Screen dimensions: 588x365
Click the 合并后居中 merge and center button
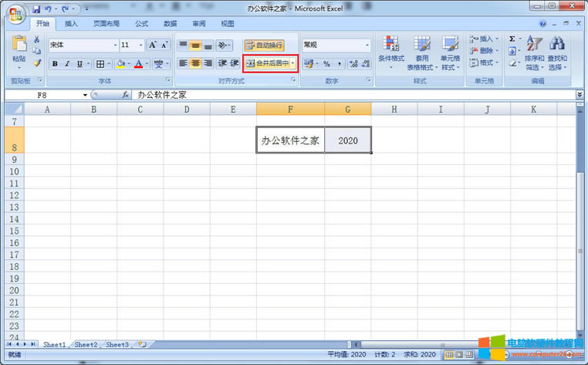click(x=267, y=63)
